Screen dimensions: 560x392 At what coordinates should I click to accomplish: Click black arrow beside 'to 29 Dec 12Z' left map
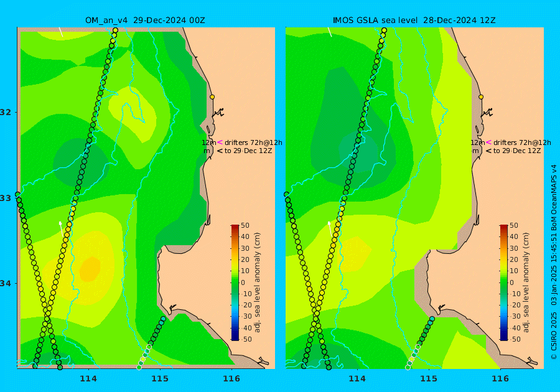point(220,151)
